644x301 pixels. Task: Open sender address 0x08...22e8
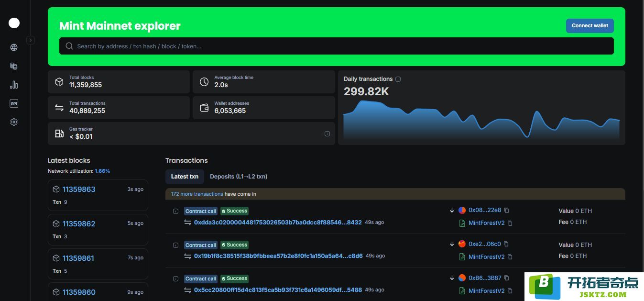(485, 210)
